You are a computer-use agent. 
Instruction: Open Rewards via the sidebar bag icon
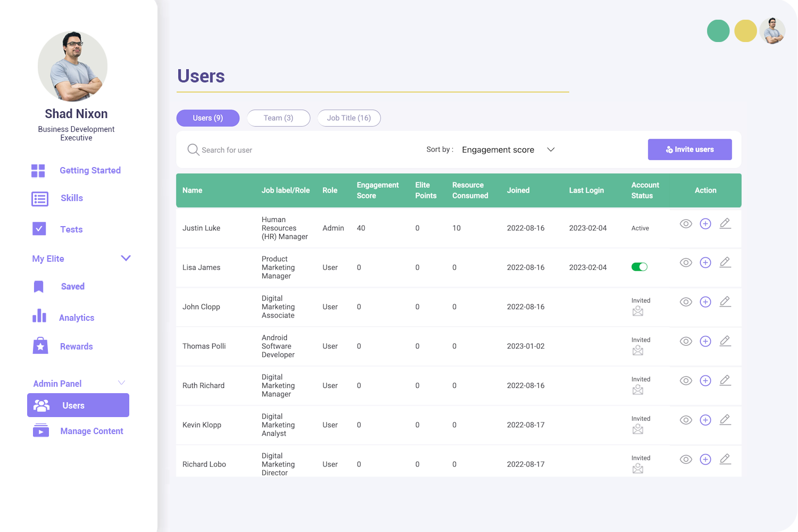pyautogui.click(x=40, y=346)
